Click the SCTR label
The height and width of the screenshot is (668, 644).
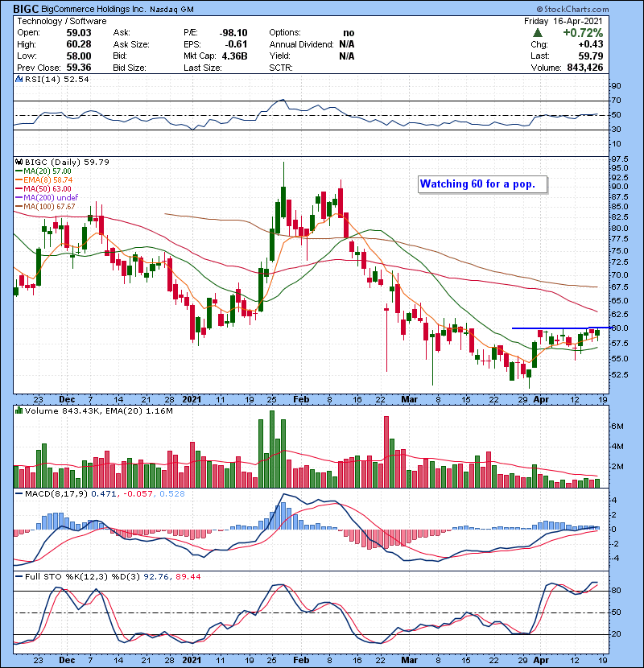(281, 68)
